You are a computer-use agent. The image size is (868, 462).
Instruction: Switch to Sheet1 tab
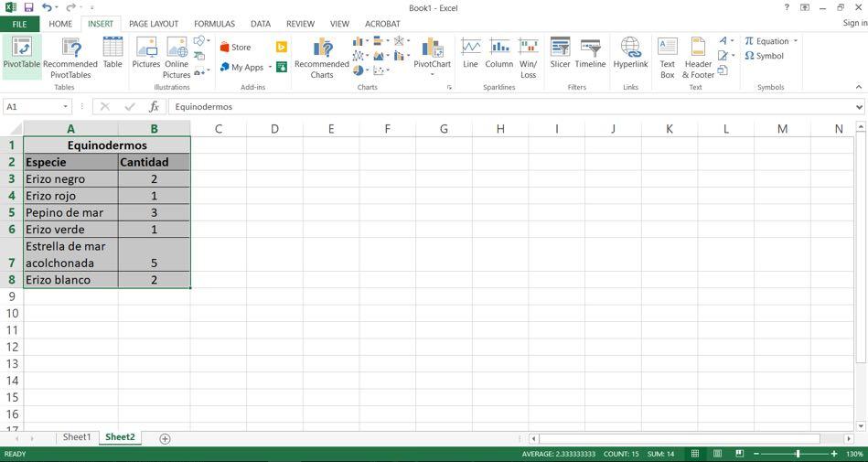77,437
